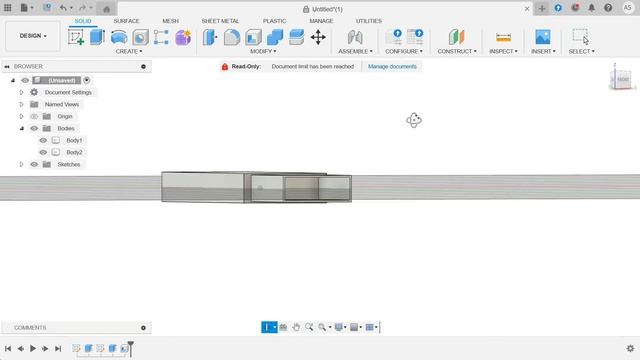
Task: Jump to timeline end
Action: tap(58, 348)
